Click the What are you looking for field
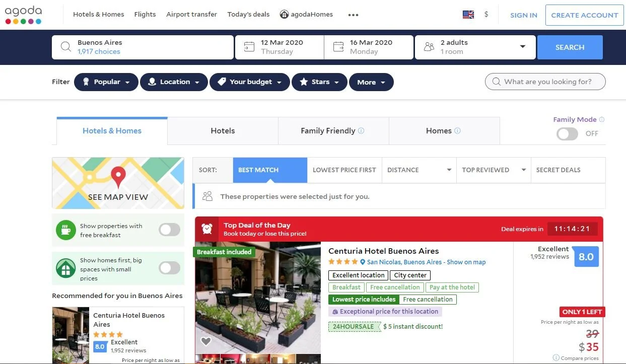Viewport: 626px width, 364px height. [x=545, y=82]
